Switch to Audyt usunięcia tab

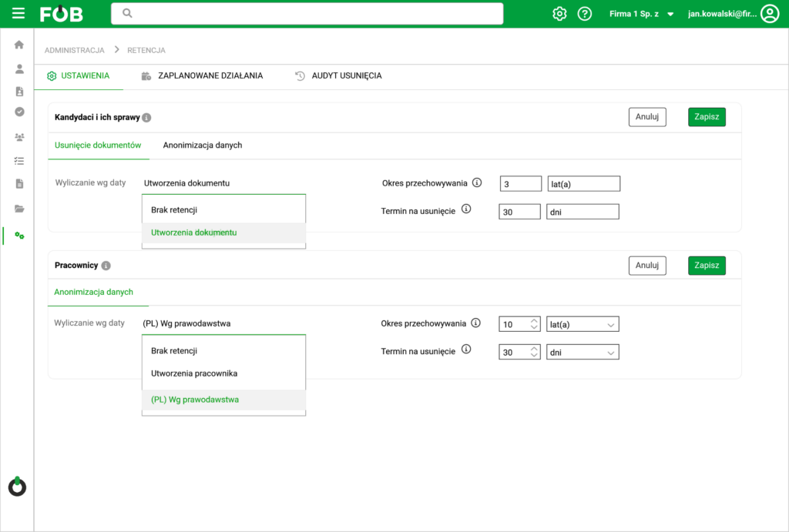pyautogui.click(x=338, y=76)
